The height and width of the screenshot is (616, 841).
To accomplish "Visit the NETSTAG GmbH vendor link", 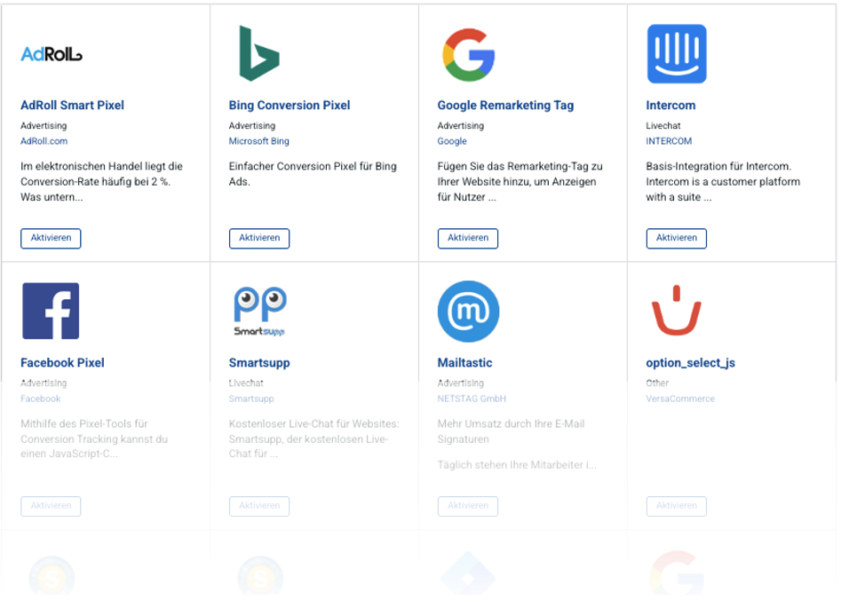I will coord(472,399).
